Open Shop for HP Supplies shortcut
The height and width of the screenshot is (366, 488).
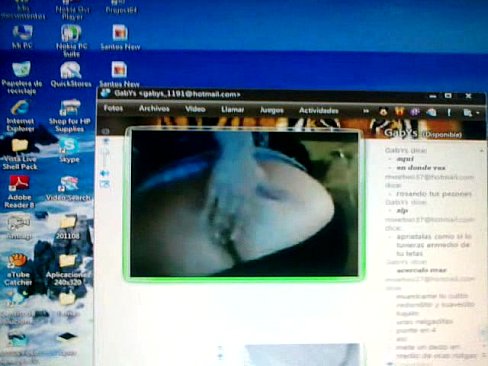(x=69, y=116)
